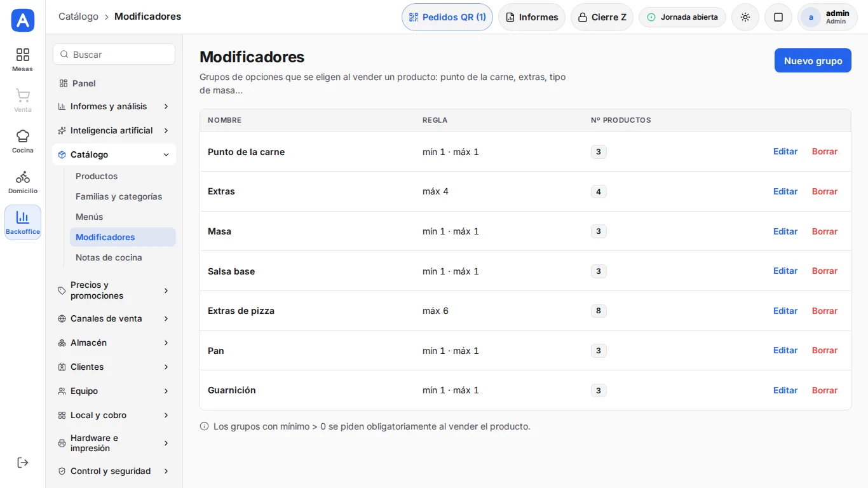
Task: Delete the Salsa base group
Action: [x=825, y=271]
